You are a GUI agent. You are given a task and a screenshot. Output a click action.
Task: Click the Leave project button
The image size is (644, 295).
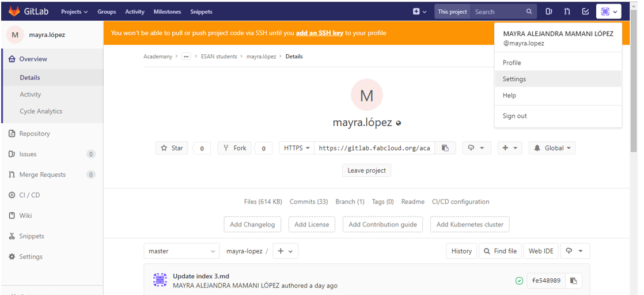(367, 171)
